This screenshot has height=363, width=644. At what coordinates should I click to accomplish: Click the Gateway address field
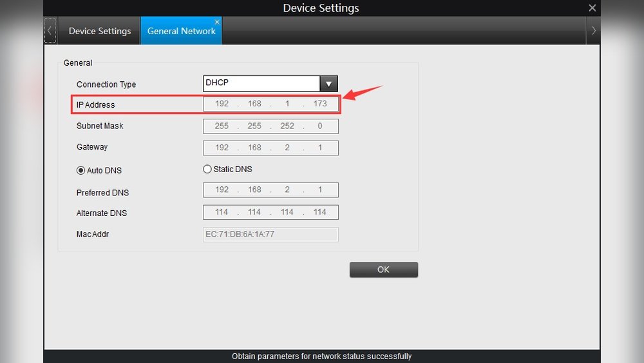[270, 148]
